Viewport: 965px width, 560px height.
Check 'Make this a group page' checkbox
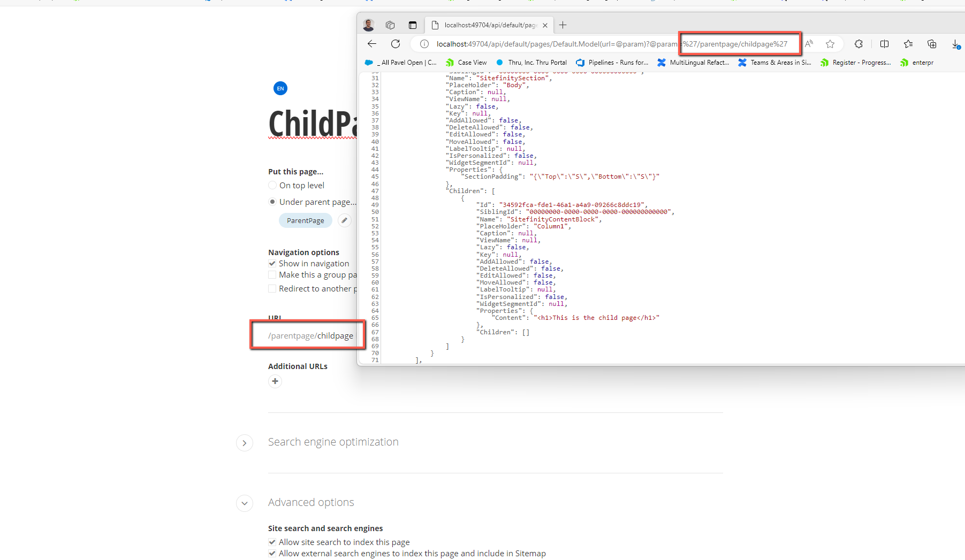(272, 275)
